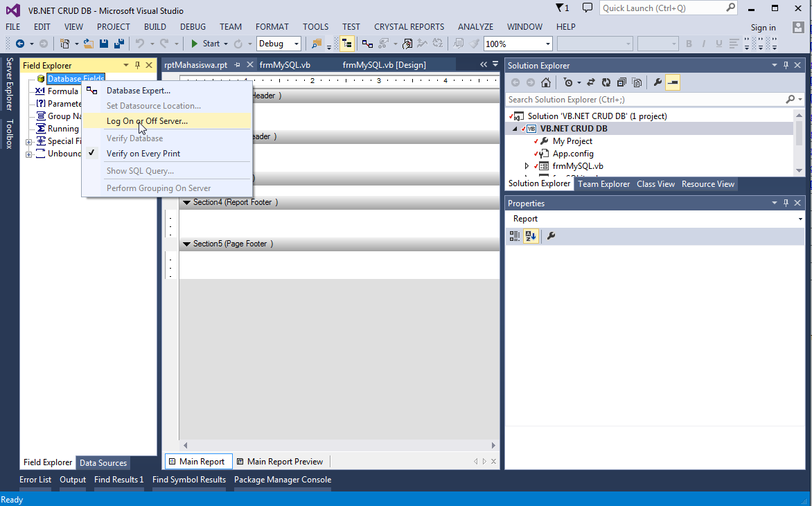812x506 pixels.
Task: Open the Toolbox side tab
Action: 9,134
